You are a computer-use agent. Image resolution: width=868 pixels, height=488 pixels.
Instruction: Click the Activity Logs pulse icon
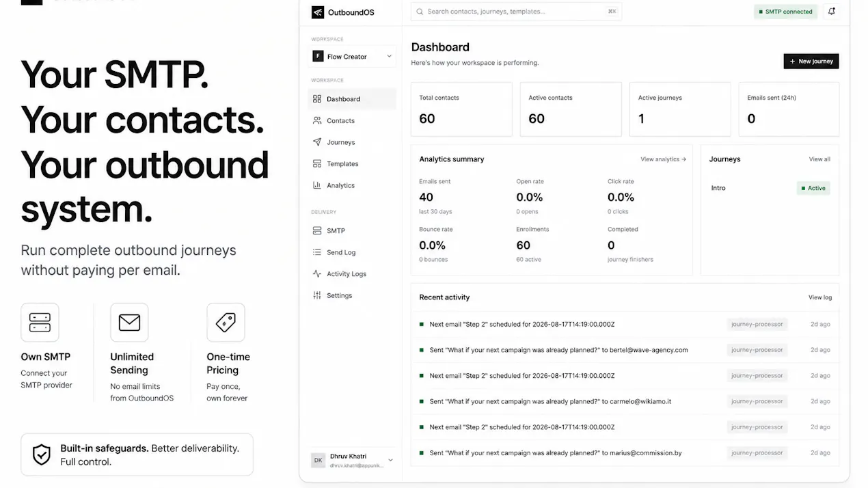tap(317, 274)
